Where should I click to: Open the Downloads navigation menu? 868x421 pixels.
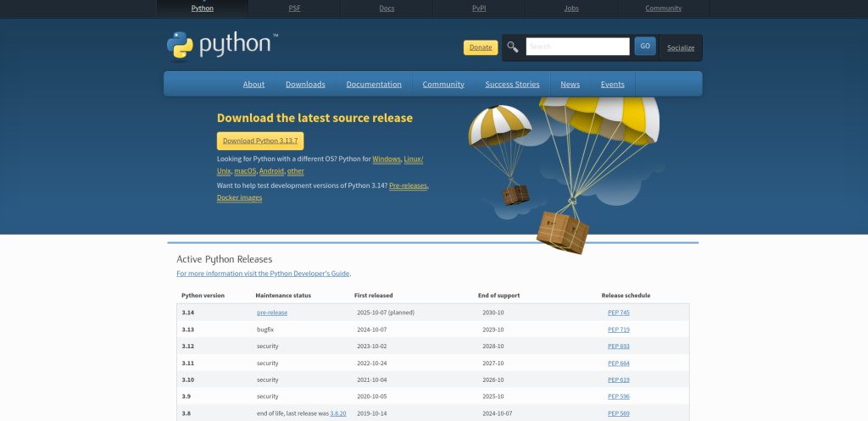[305, 84]
